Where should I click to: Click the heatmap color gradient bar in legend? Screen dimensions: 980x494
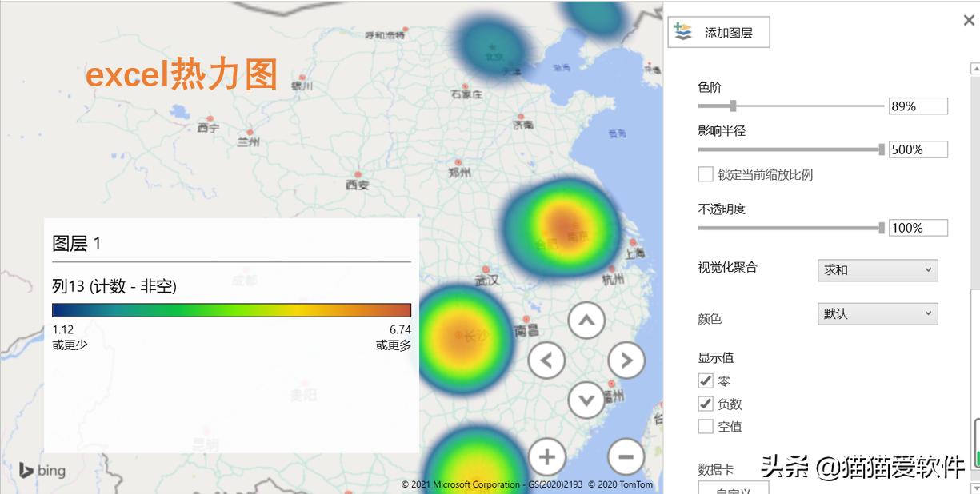[x=232, y=309]
